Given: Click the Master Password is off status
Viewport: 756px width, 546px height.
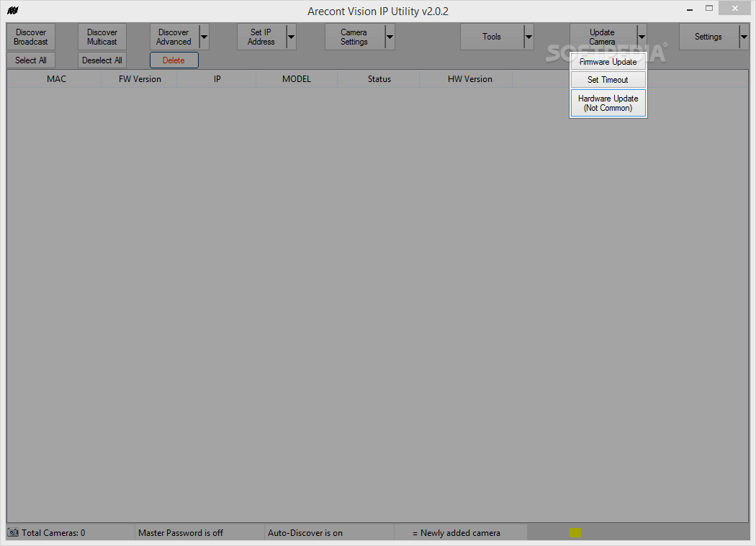Looking at the screenshot, I should pos(181,533).
